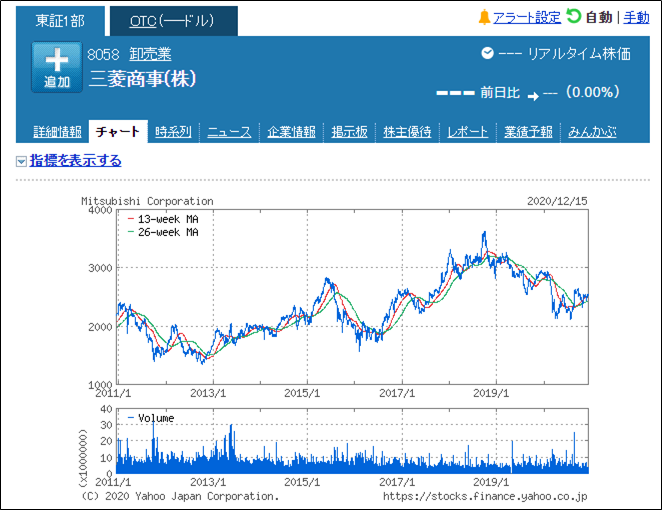Click the realtime price checkmark icon
The width and height of the screenshot is (662, 510).
(x=487, y=53)
